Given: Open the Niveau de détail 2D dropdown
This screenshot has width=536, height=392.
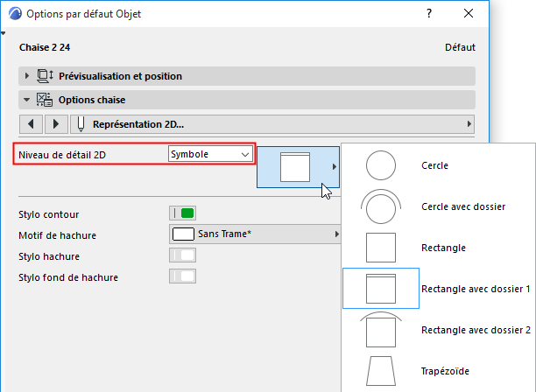Looking at the screenshot, I should point(210,155).
